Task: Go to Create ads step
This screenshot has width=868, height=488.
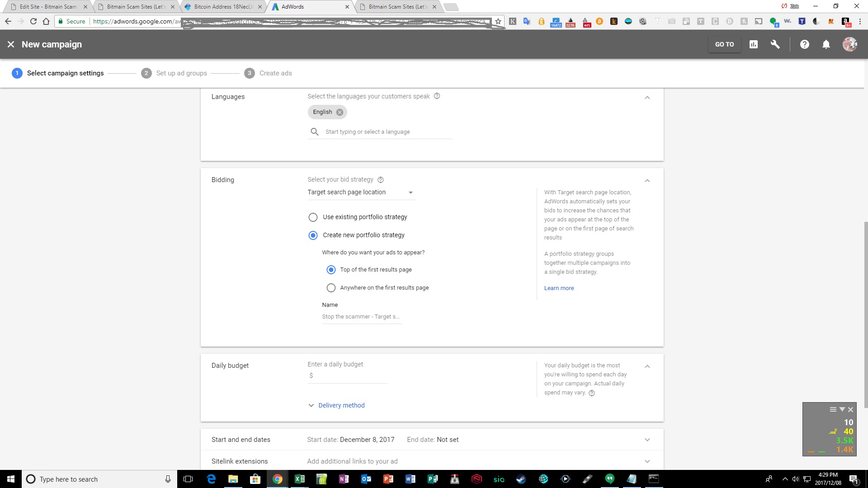Action: point(268,73)
